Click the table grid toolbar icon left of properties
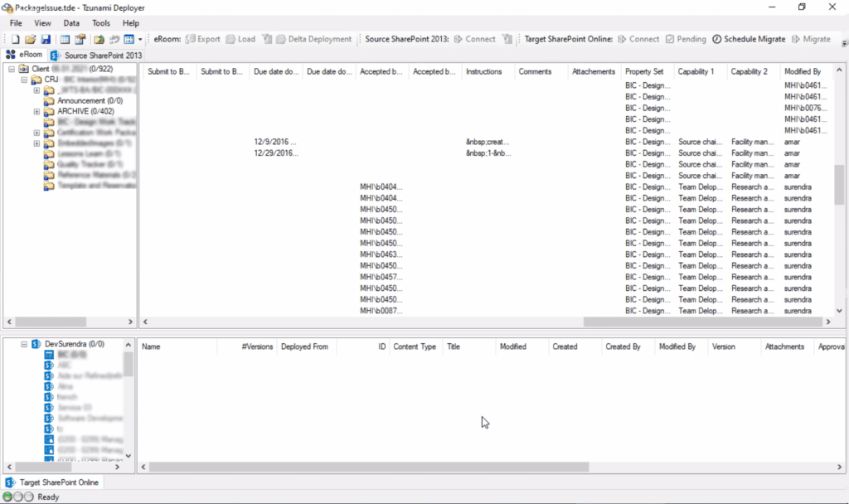This screenshot has height=504, width=849. 65,39
